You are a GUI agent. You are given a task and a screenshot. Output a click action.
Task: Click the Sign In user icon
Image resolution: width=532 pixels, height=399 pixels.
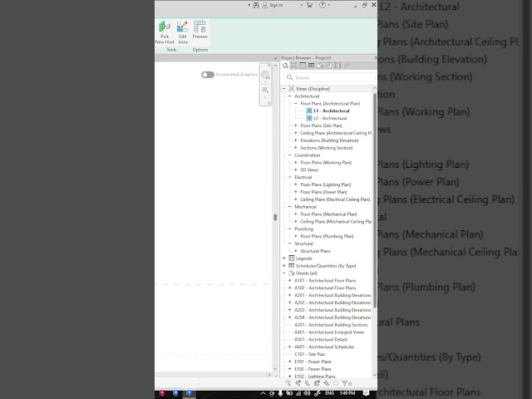point(264,5)
